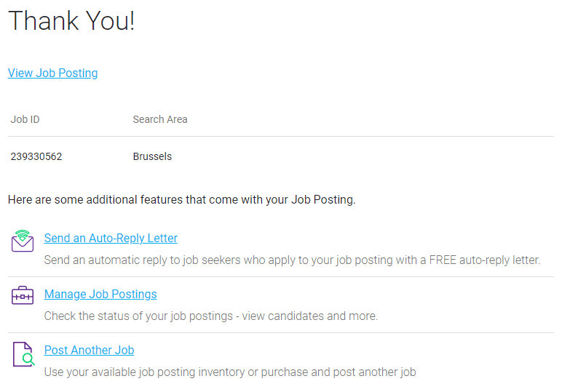
Task: Click the green wifi signal on envelope
Action: pos(23,234)
